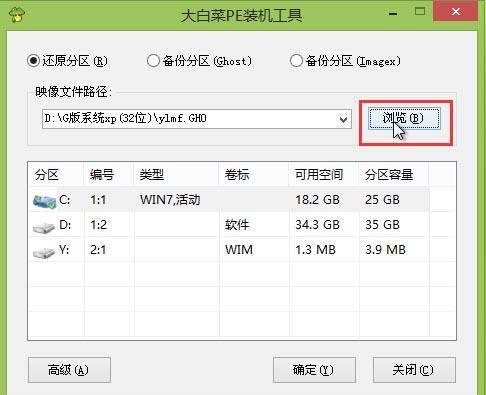Click the 34.3 GB free space value
Viewport: 486px width, 395px height.
click(317, 225)
